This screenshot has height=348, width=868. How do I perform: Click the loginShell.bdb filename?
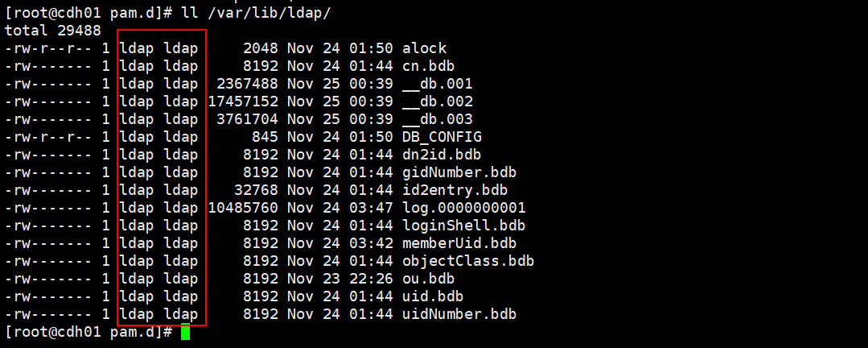point(463,226)
